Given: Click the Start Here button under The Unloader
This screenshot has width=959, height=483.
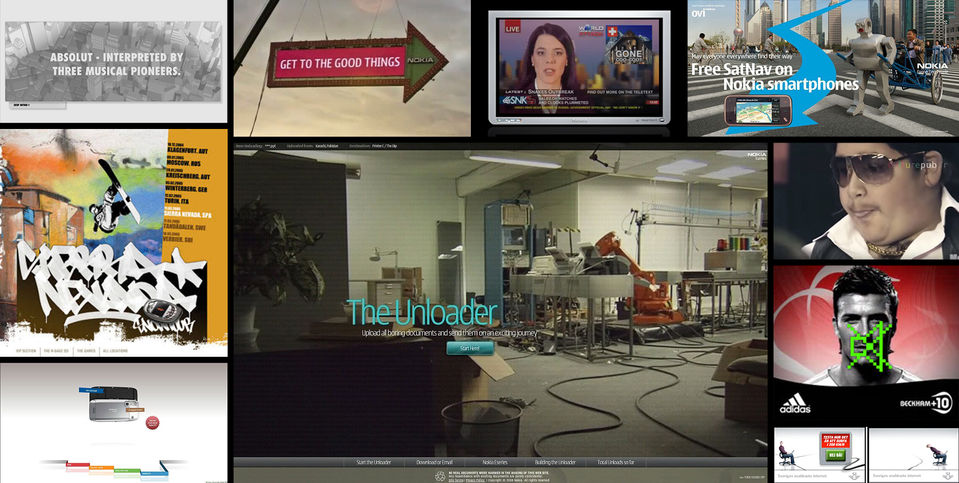Looking at the screenshot, I should click(470, 348).
